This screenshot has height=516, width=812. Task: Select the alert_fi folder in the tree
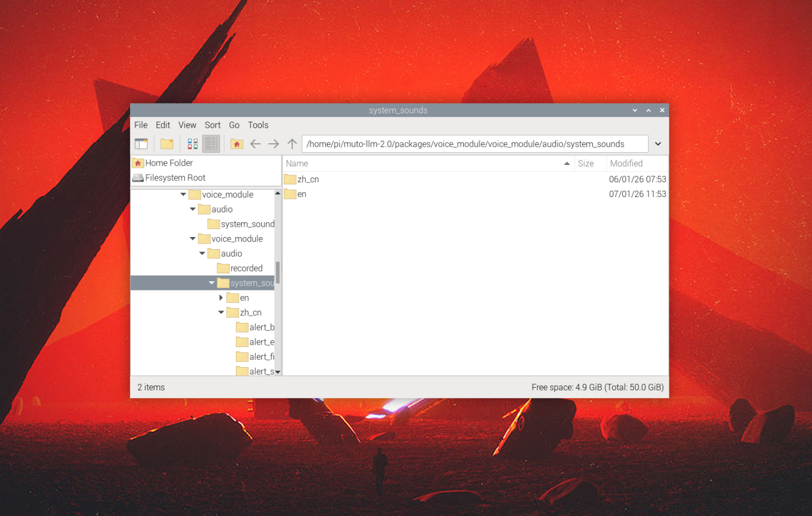(262, 357)
